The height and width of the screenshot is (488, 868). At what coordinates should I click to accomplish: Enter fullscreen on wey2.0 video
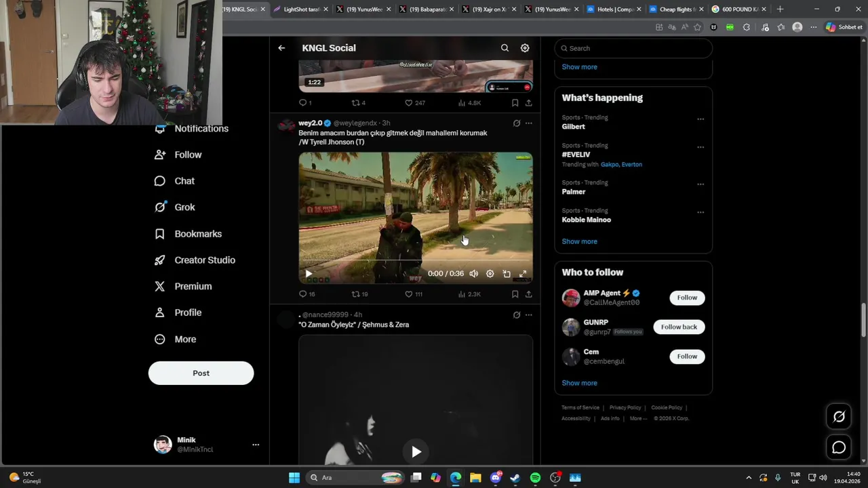[523, 274]
